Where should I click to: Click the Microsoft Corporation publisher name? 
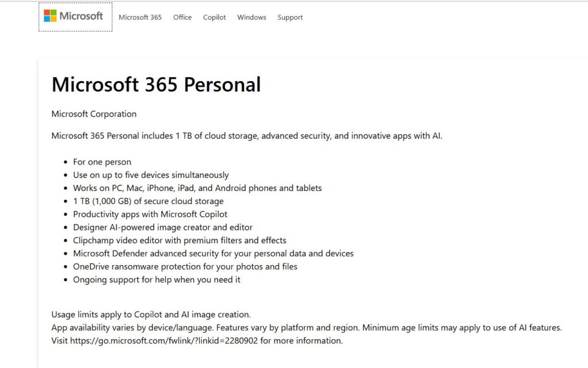tap(94, 114)
